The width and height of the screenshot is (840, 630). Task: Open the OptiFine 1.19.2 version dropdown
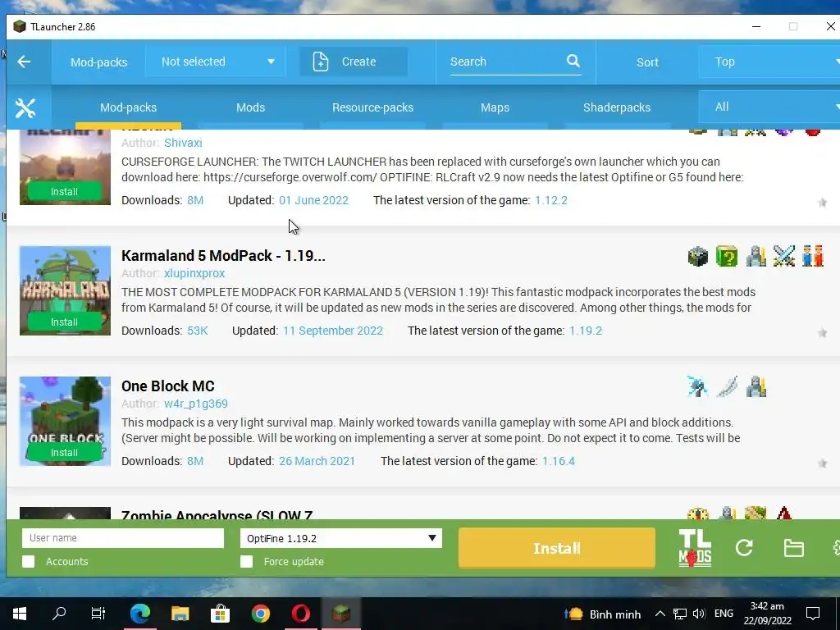coord(341,538)
